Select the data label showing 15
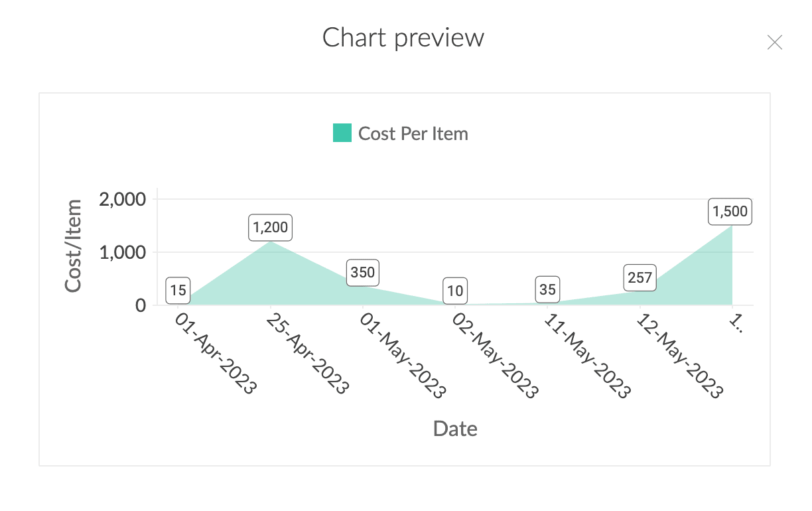 click(178, 290)
